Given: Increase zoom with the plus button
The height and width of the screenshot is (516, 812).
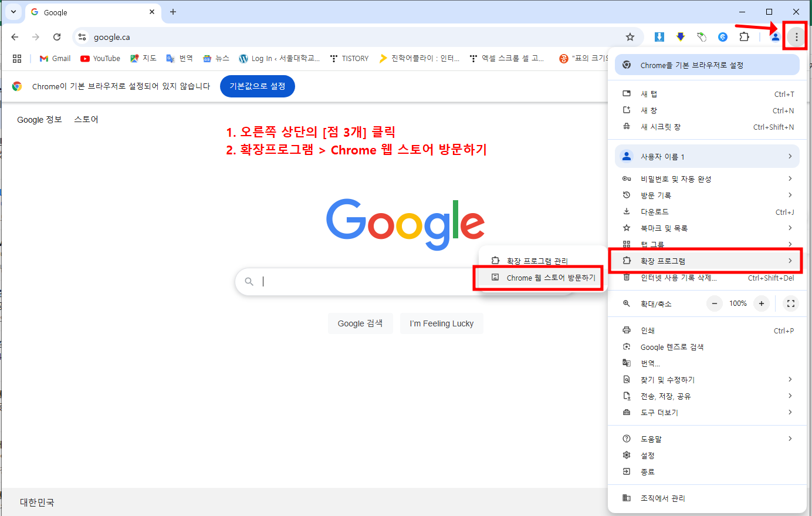Looking at the screenshot, I should 762,303.
